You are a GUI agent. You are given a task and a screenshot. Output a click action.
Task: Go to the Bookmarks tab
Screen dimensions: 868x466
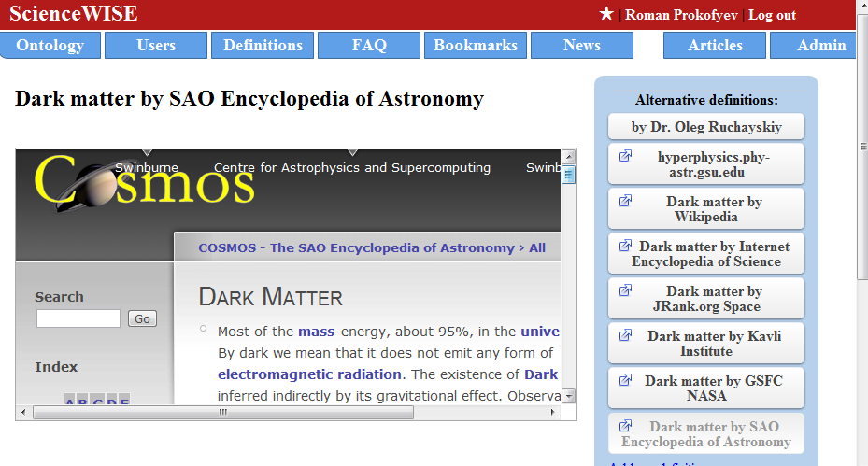(476, 46)
